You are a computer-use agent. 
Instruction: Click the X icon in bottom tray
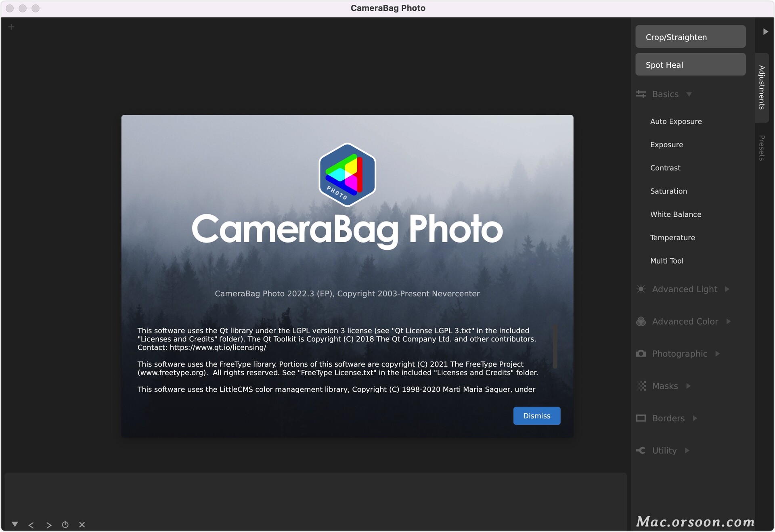click(82, 524)
